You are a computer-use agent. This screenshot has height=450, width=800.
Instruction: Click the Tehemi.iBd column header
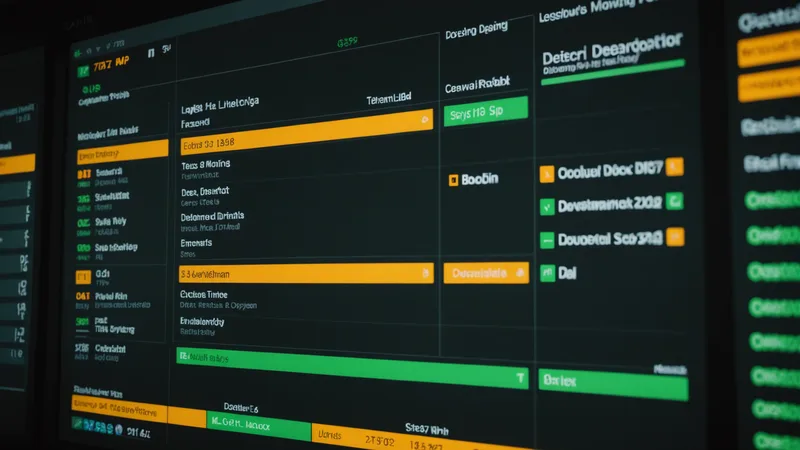[389, 98]
